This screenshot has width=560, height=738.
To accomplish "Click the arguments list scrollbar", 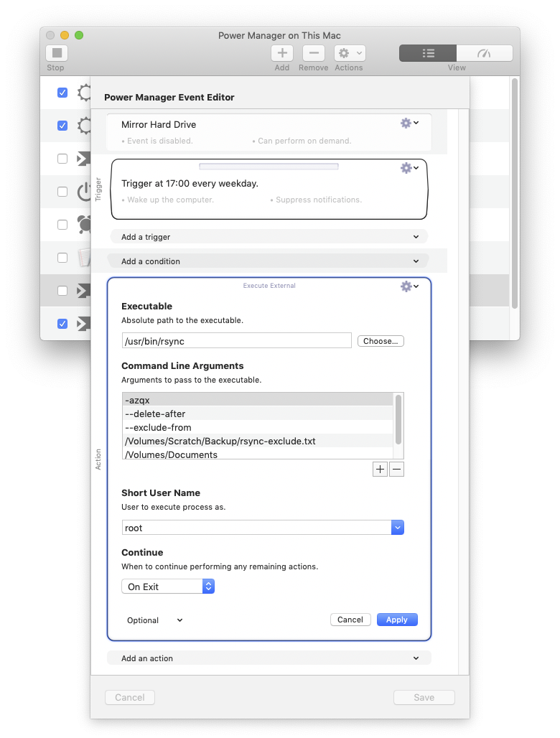I will pyautogui.click(x=398, y=419).
